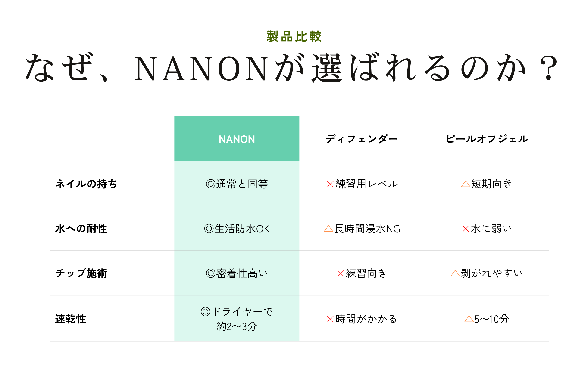The height and width of the screenshot is (389, 588).
Task: Click the double circle before 密着性高い
Action: (x=211, y=273)
